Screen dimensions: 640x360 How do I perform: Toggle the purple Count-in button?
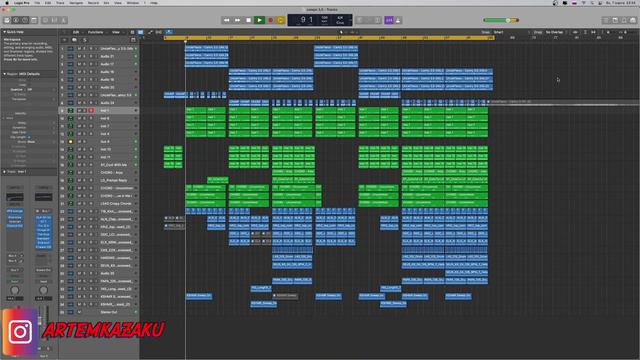[389, 20]
